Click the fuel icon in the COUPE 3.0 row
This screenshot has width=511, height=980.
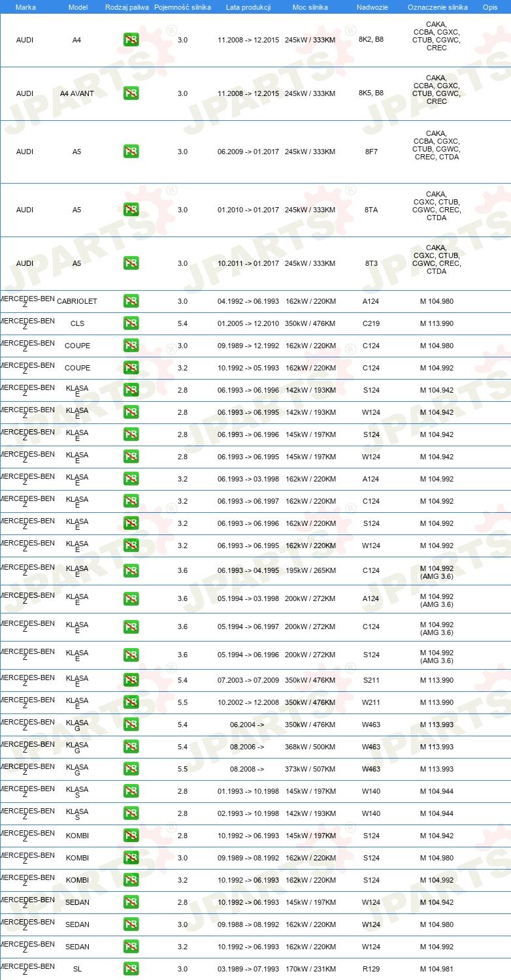pyautogui.click(x=131, y=346)
